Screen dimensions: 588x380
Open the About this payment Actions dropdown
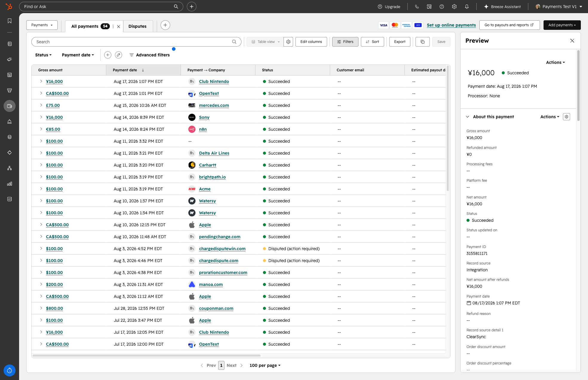[x=550, y=117]
